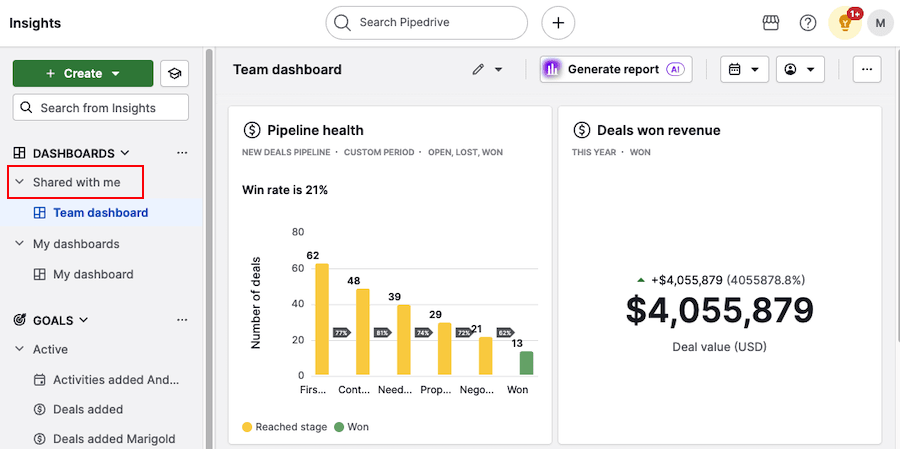Viewport: 900px width, 449px height.
Task: Open the user filter dropdown
Action: pos(801,70)
